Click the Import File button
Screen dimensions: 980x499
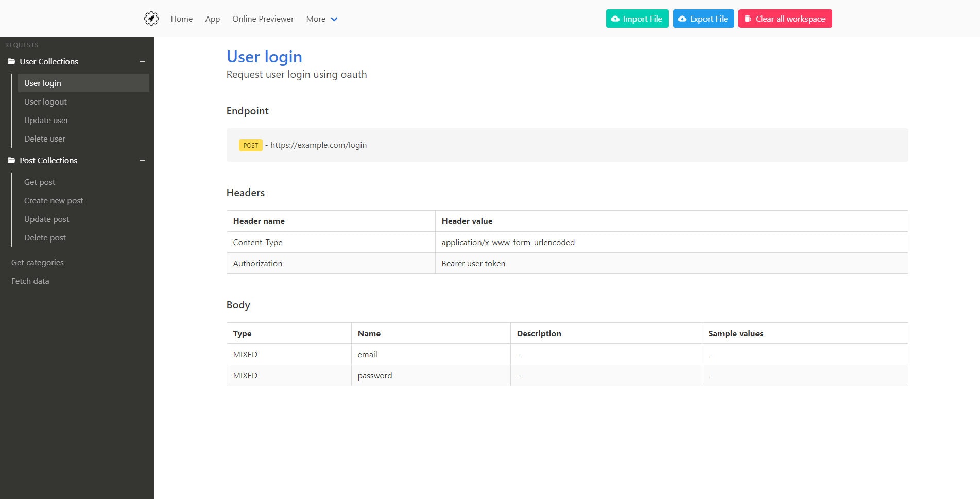[x=637, y=19]
